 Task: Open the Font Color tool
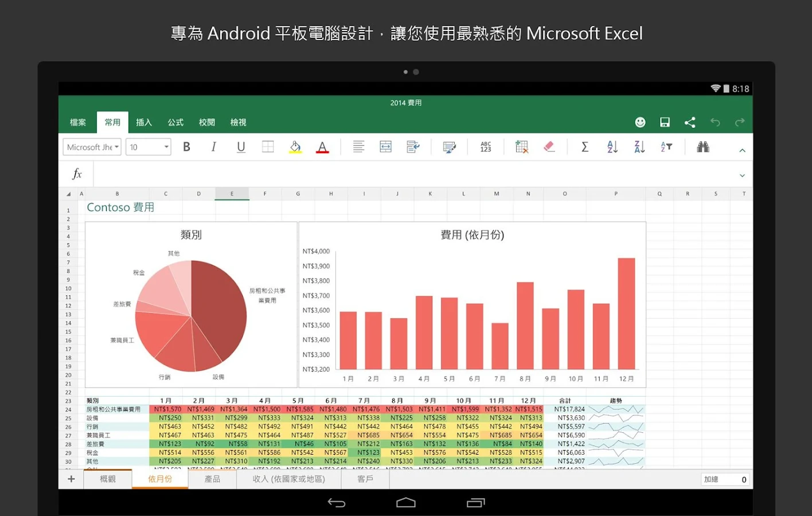(322, 147)
